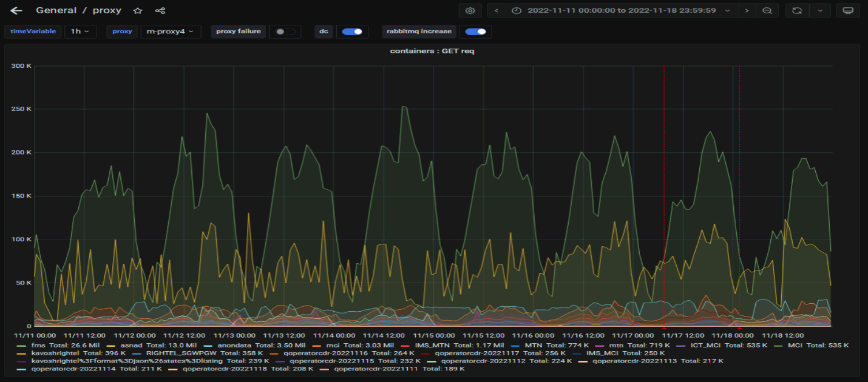Viewport: 868px width, 382px height.
Task: Shift time range backward with left arrow
Action: [x=497, y=10]
